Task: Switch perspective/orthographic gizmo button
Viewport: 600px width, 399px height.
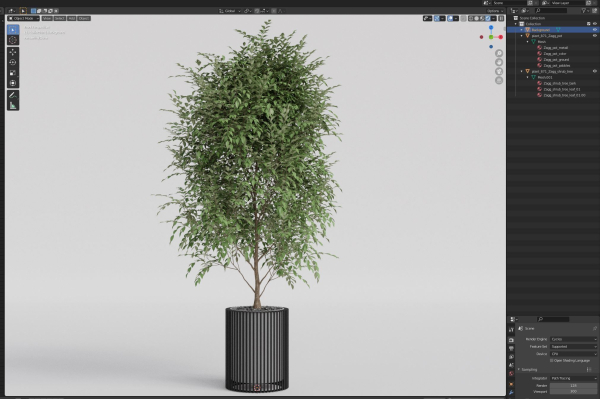Action: click(499, 80)
